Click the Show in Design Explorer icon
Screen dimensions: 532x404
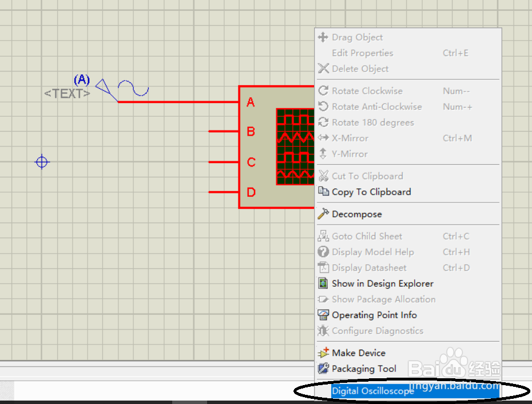tap(323, 283)
